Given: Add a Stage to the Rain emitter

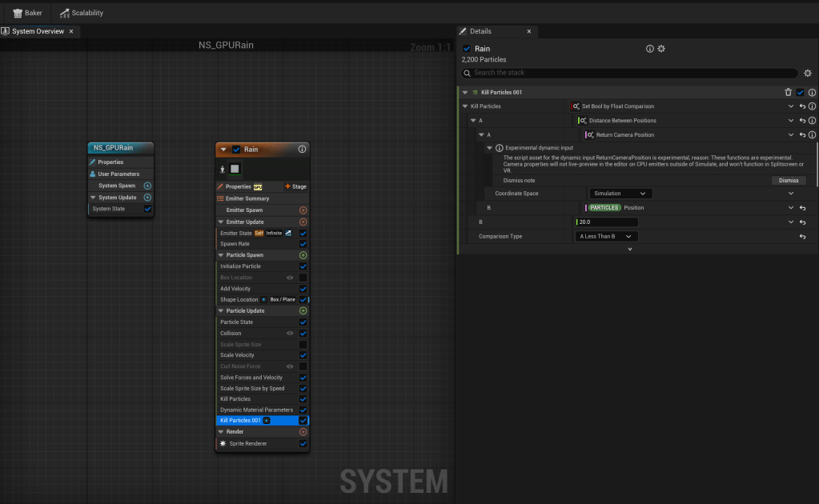Looking at the screenshot, I should tap(295, 186).
